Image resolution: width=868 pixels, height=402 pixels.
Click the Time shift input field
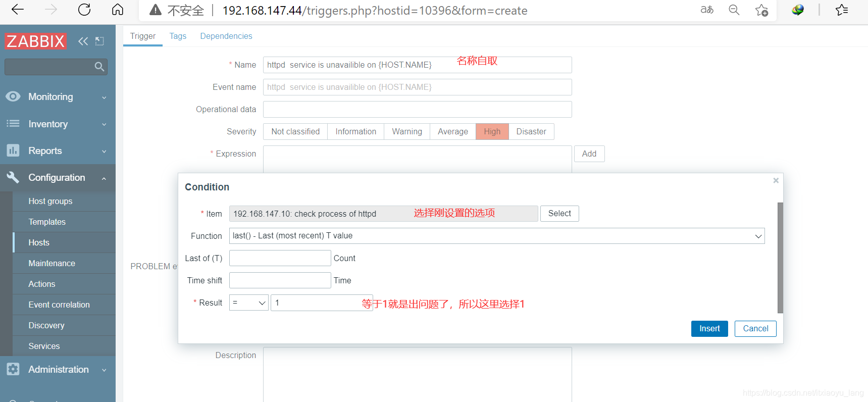click(280, 280)
